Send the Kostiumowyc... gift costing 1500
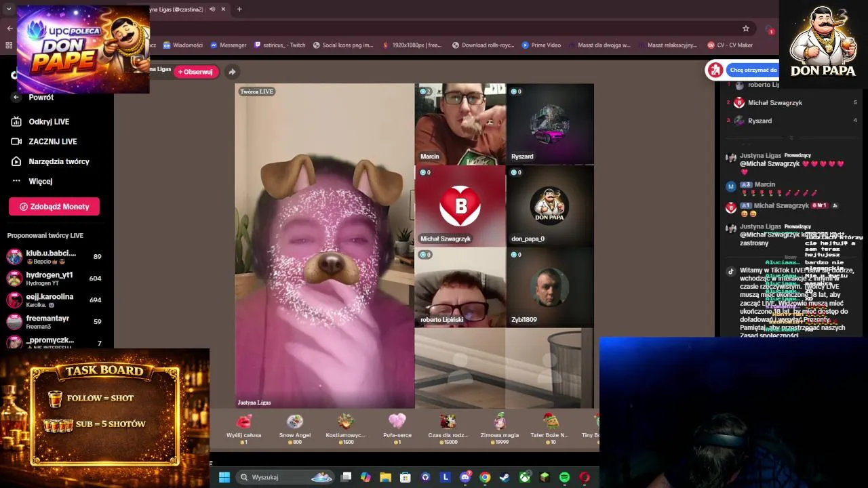Image resolution: width=868 pixels, height=488 pixels. click(346, 428)
